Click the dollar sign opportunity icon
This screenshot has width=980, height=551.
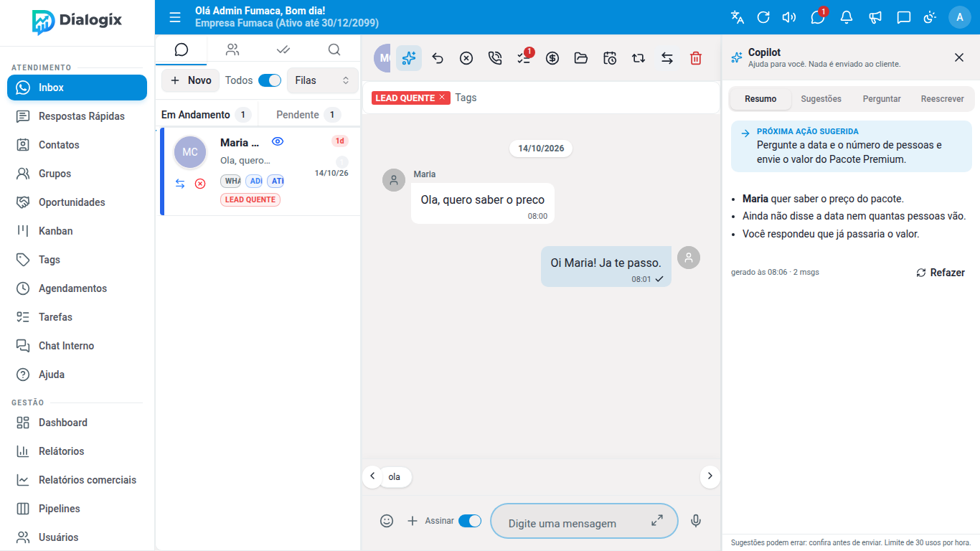[552, 58]
